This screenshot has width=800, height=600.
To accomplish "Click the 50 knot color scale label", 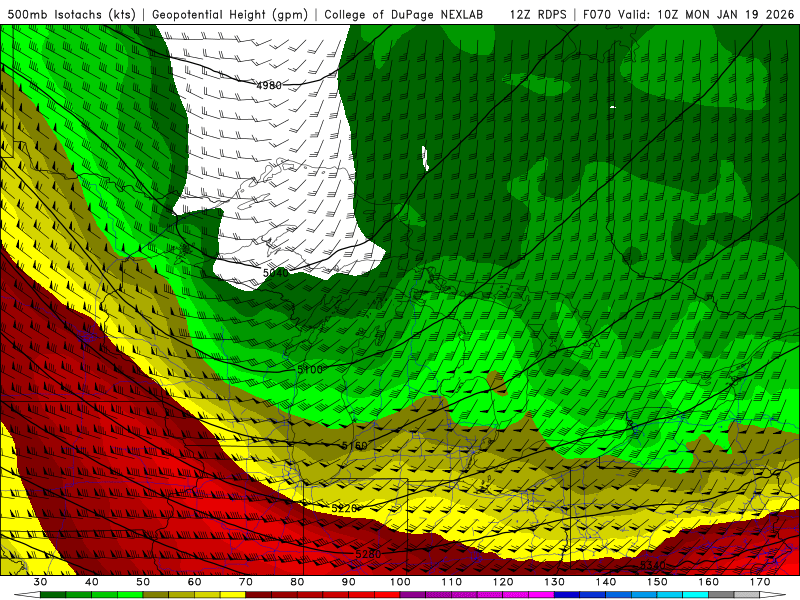I will pos(143,582).
